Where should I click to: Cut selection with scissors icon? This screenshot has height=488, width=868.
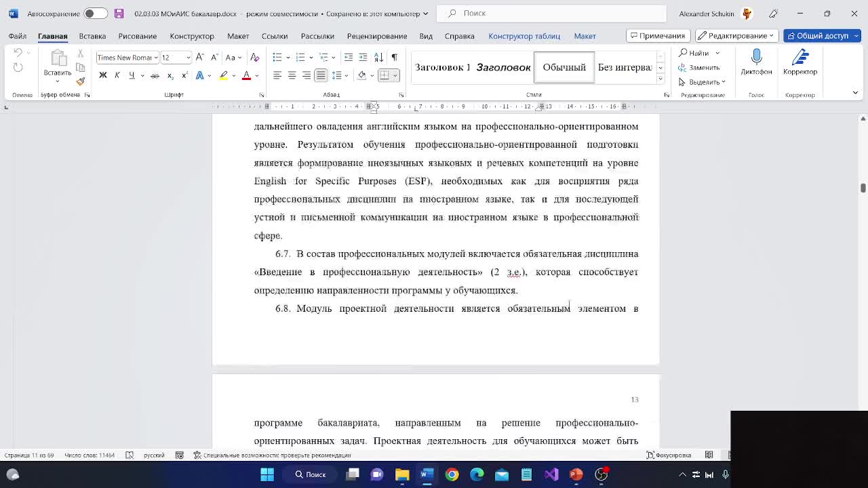point(80,53)
